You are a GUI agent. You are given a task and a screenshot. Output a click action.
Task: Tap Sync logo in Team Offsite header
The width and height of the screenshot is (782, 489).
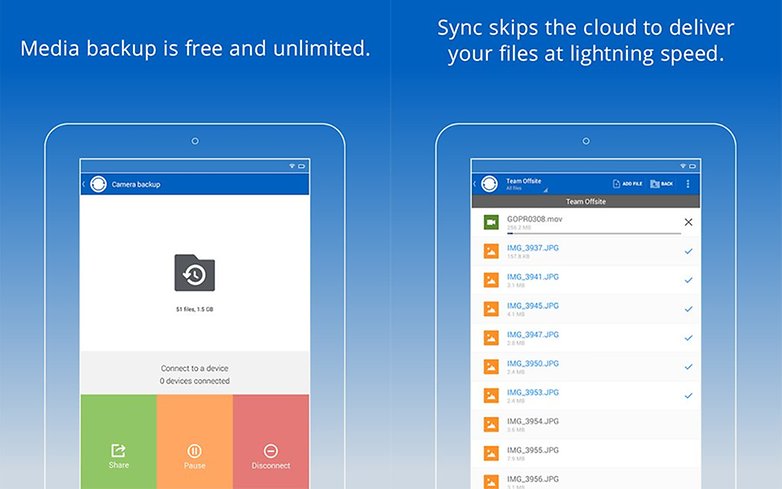pos(489,184)
